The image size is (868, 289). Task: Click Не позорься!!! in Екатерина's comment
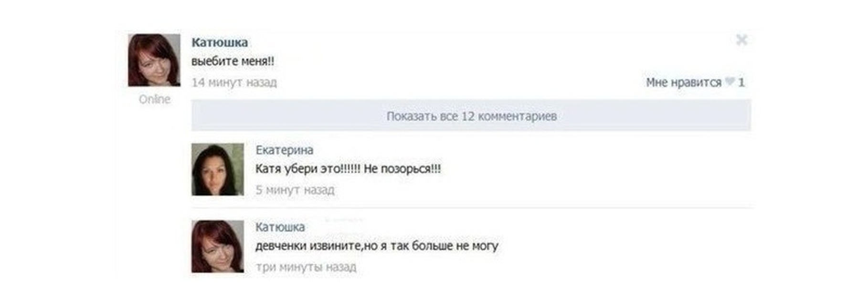pos(402,169)
